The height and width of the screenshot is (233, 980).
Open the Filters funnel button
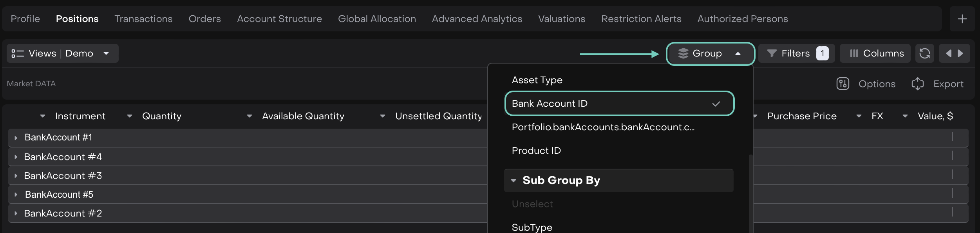[x=796, y=53]
